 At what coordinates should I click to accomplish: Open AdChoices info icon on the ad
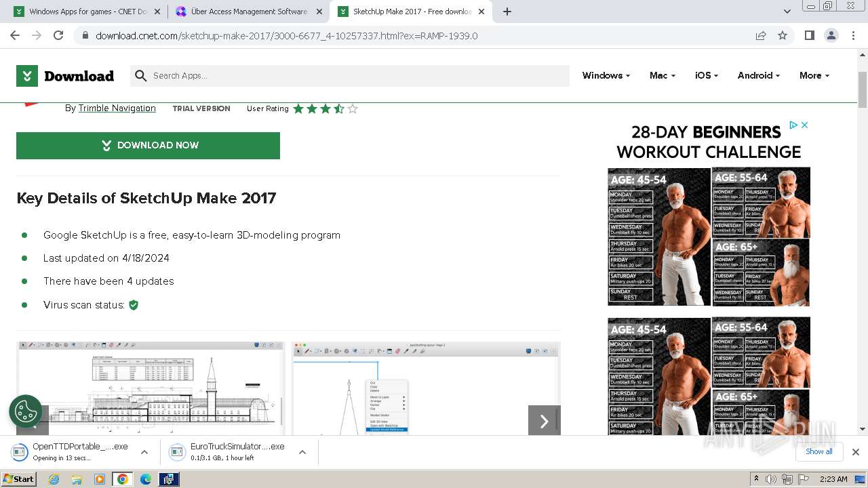point(793,125)
